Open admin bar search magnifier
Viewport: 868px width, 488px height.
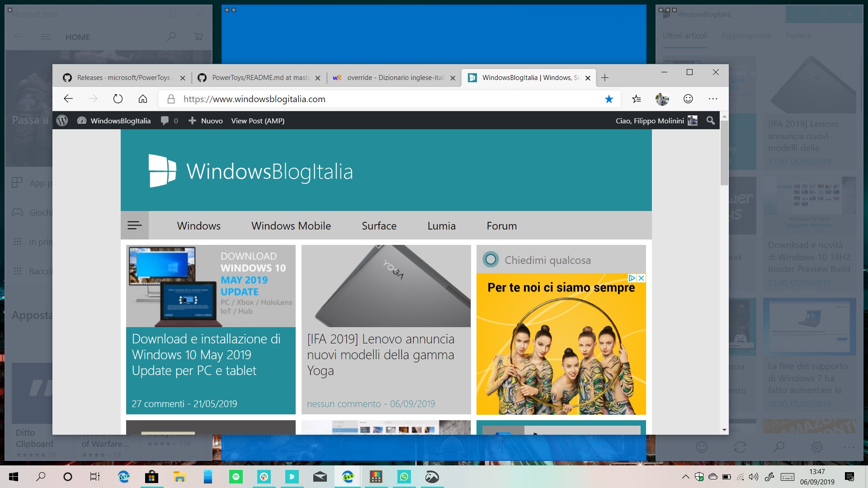tap(711, 121)
